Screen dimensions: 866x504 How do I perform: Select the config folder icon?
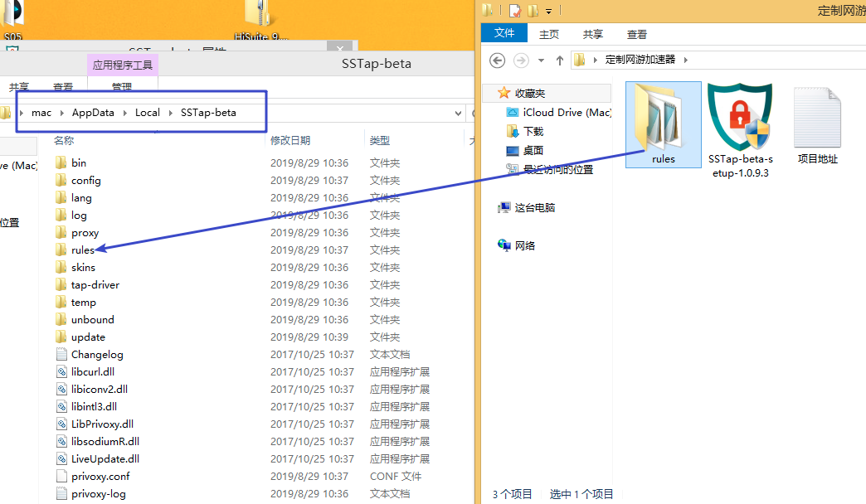[61, 181]
